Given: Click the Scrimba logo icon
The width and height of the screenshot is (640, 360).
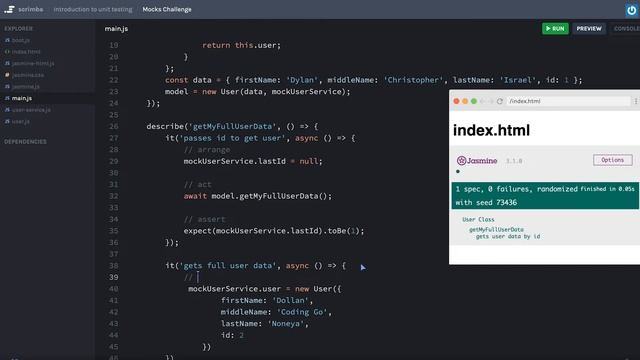Looking at the screenshot, I should click(9, 9).
